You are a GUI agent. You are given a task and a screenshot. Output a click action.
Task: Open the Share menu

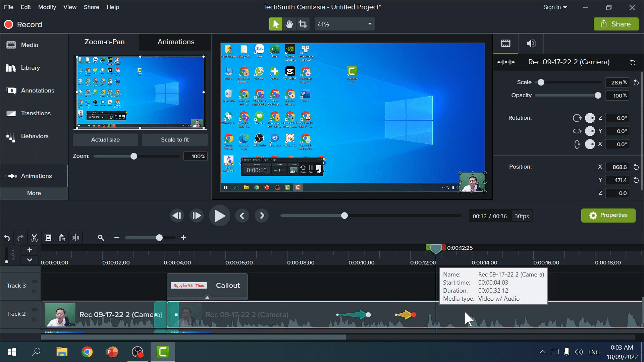(x=91, y=7)
